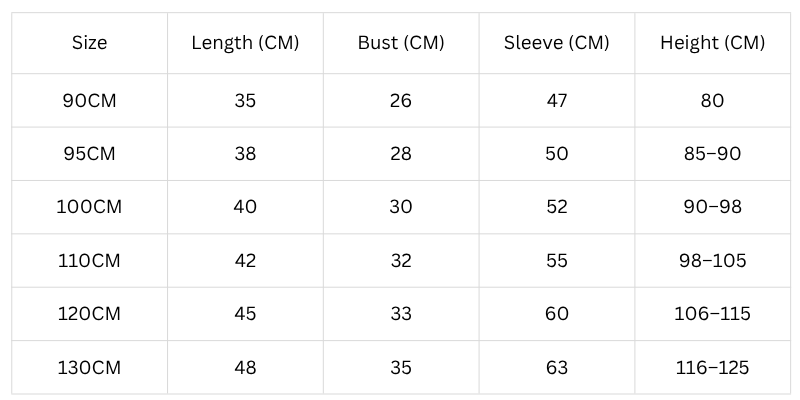Image resolution: width=800 pixels, height=400 pixels.
Task: Click the 116–125 height cell
Action: click(x=712, y=367)
